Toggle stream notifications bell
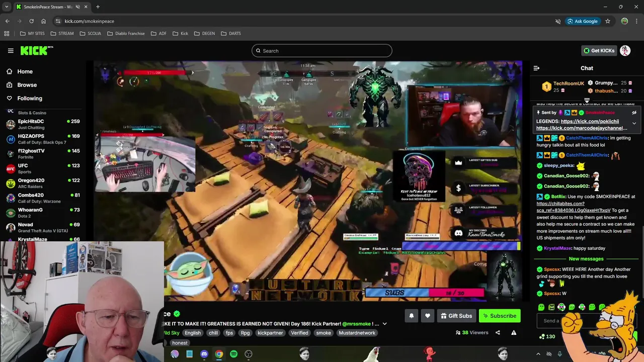 pos(412,316)
